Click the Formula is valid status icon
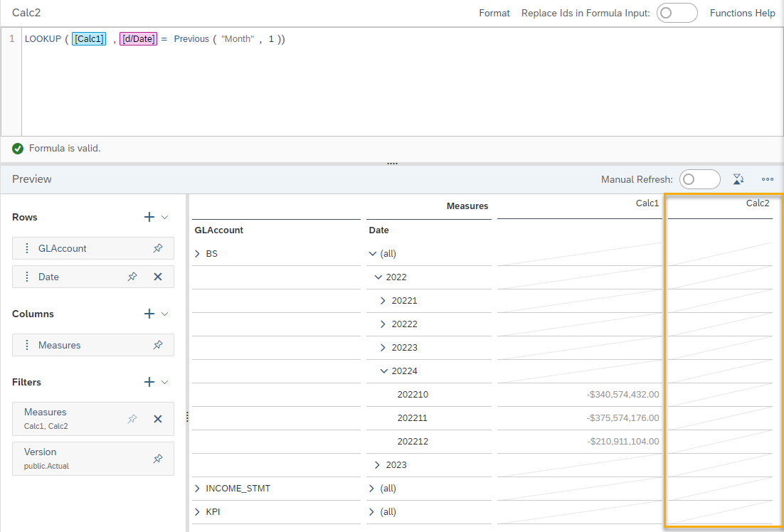 point(18,149)
